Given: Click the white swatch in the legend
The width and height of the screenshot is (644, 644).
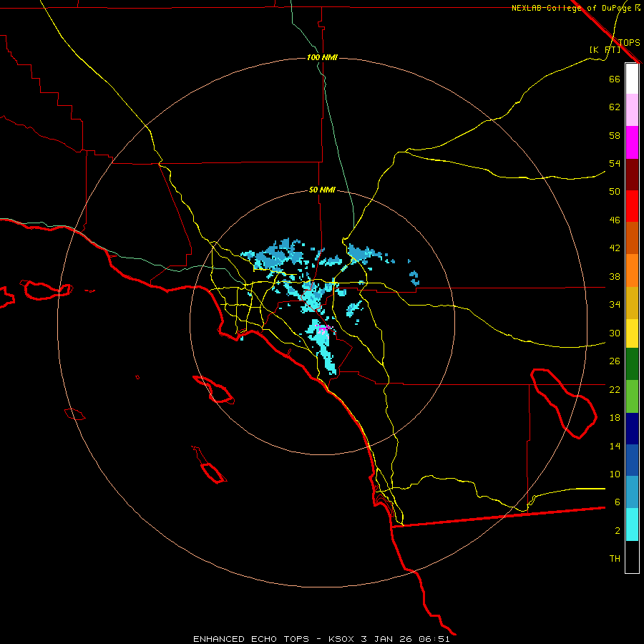Looking at the screenshot, I should point(632,79).
